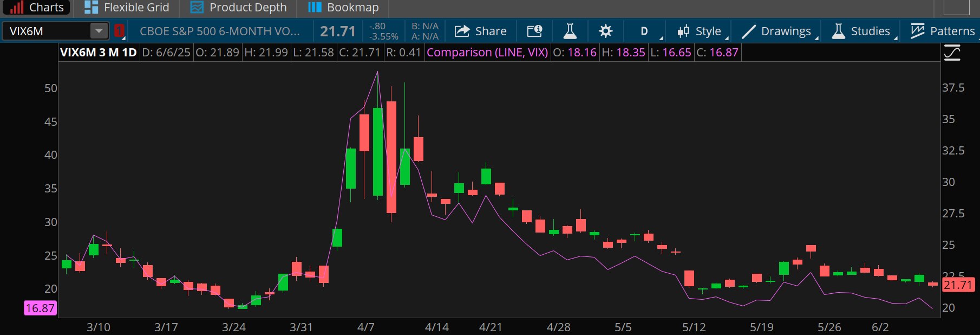Switch to the Flexible Grid tab
The width and height of the screenshot is (980, 335).
point(127,8)
